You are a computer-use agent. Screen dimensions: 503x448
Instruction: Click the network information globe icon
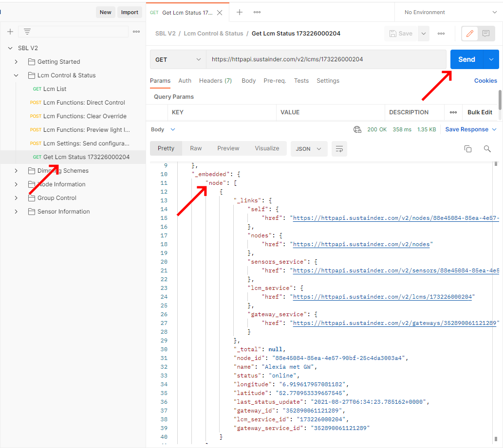coord(357,129)
